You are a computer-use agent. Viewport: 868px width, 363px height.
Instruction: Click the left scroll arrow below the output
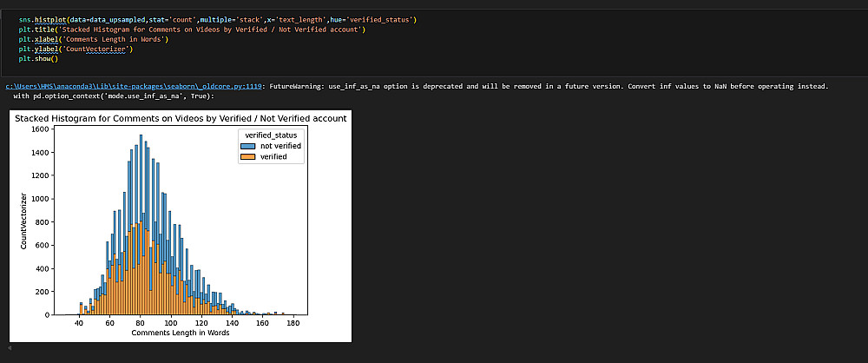(x=10, y=348)
